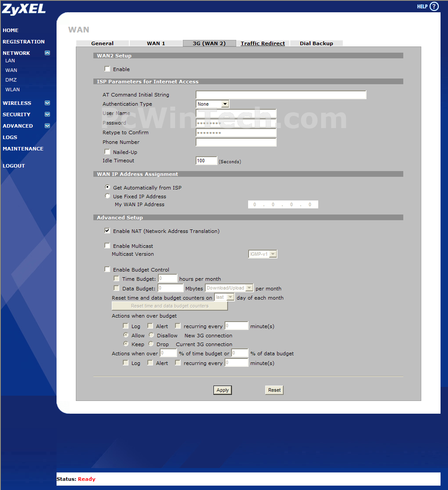Screen dimensions: 448x490
Task: Switch to the WAN 1 tab
Action: pos(156,43)
